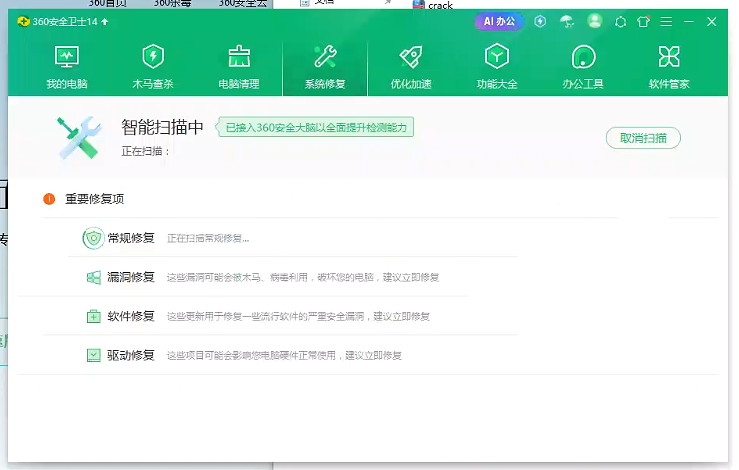Image resolution: width=739 pixels, height=470 pixels.
Task: Click the 取消扫描 button
Action: pos(643,138)
